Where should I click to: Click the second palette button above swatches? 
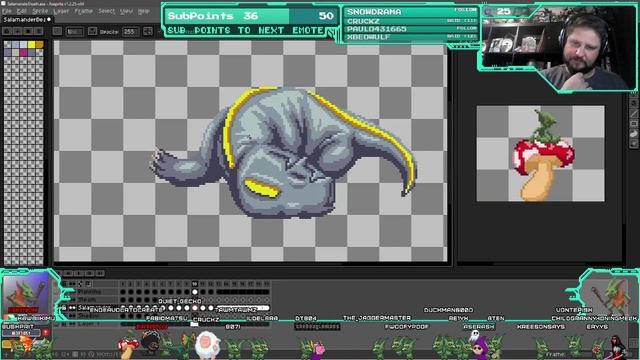18,31
